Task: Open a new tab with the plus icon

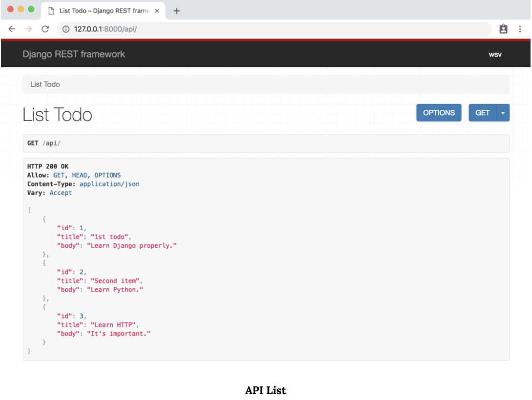Action: (176, 11)
